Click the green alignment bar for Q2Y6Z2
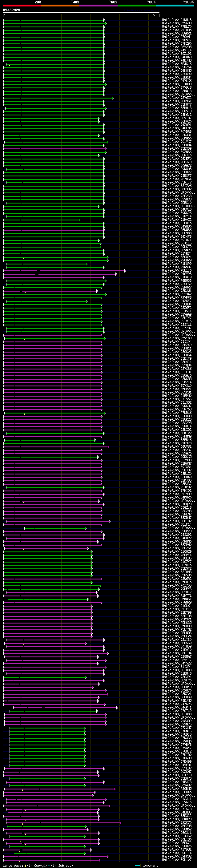This screenshot has height=868, width=197. click(x=58, y=98)
